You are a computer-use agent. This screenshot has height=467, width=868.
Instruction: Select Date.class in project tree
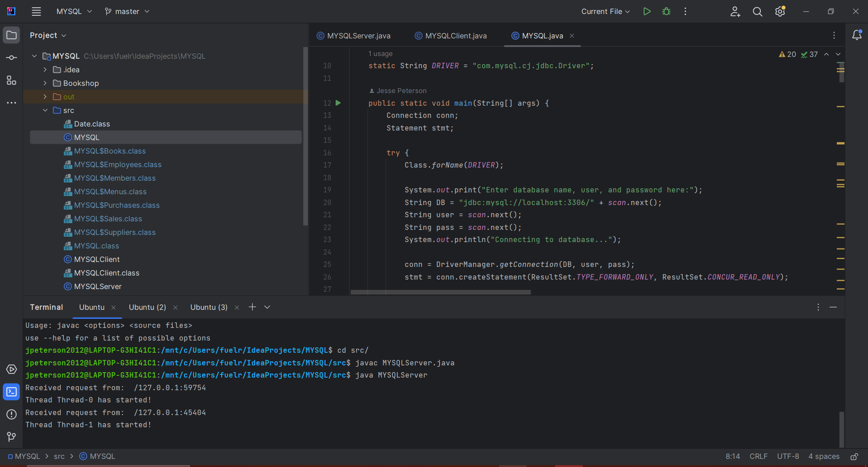[x=92, y=124]
